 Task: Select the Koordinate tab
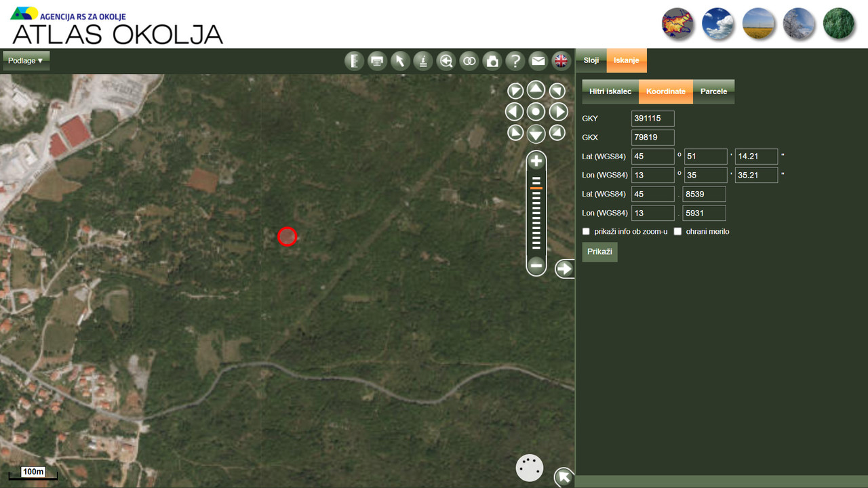tap(666, 91)
